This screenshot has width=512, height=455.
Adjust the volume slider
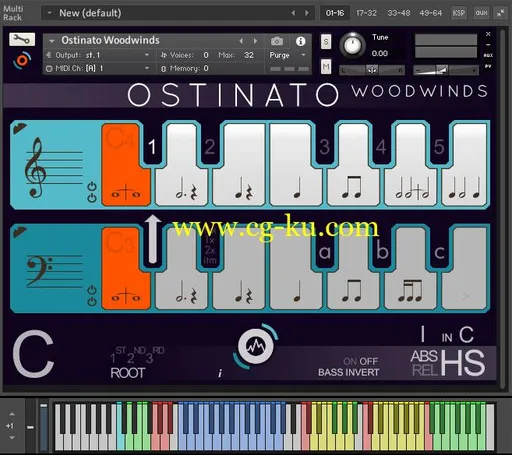(446, 70)
